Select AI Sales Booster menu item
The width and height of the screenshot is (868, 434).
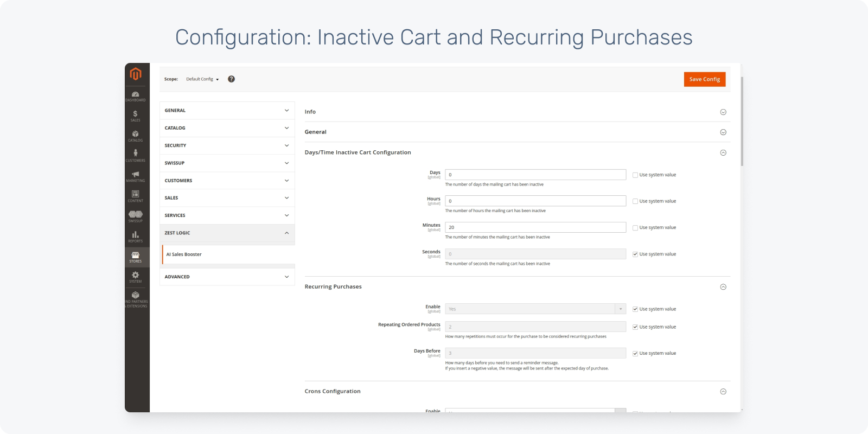point(184,254)
